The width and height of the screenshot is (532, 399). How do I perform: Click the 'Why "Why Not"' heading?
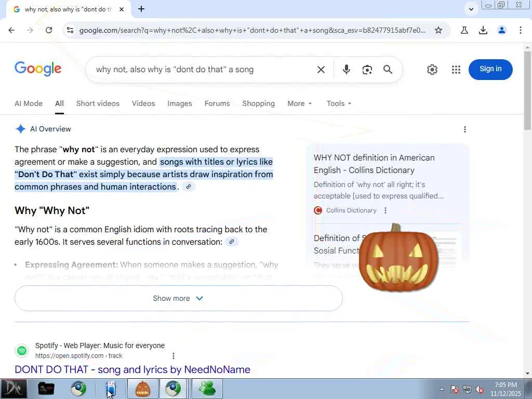tap(52, 211)
